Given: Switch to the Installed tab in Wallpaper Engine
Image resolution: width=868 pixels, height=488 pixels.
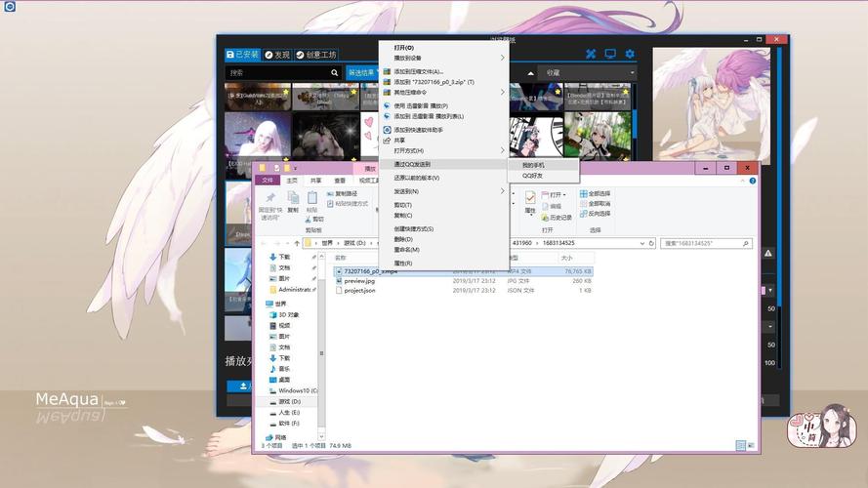Looking at the screenshot, I should [x=242, y=55].
